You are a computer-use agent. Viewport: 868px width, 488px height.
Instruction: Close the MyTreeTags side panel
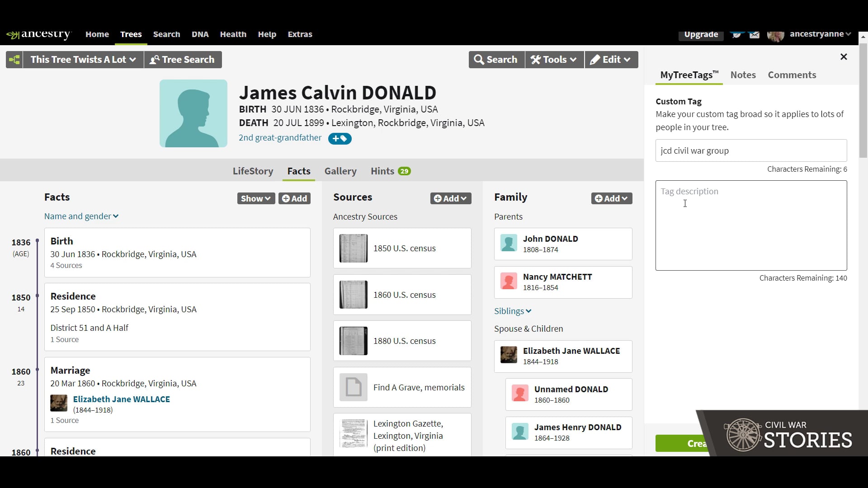tap(843, 57)
